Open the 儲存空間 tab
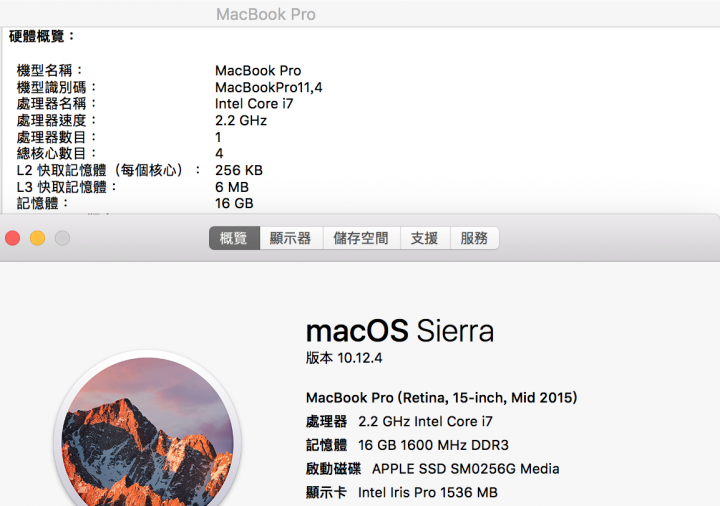This screenshot has width=720, height=506. click(x=361, y=238)
